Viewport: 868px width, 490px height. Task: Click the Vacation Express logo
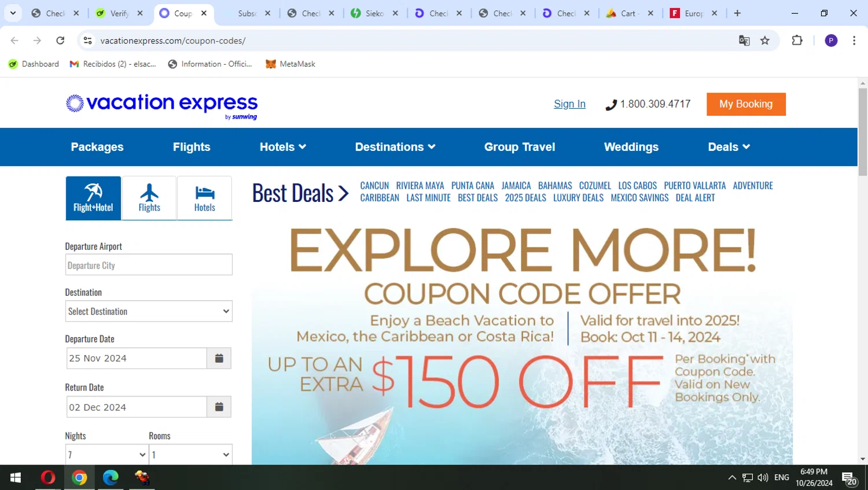coord(161,106)
